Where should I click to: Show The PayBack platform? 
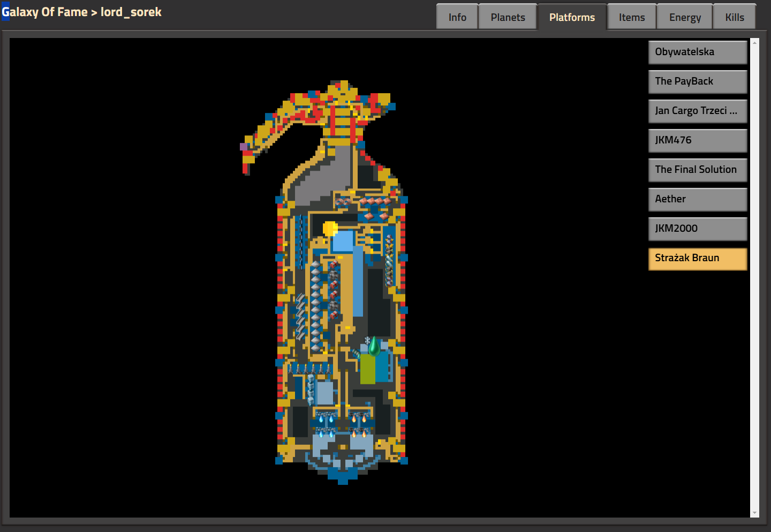pyautogui.click(x=698, y=81)
